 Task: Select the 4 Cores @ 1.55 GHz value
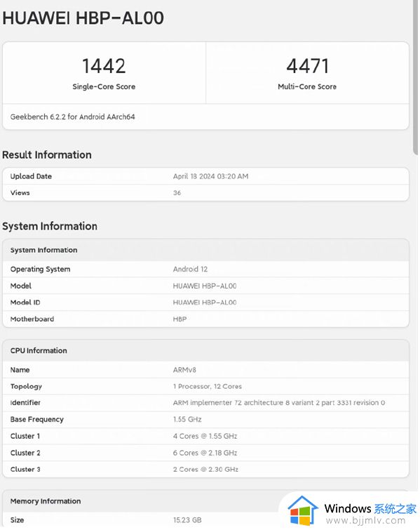pos(205,436)
